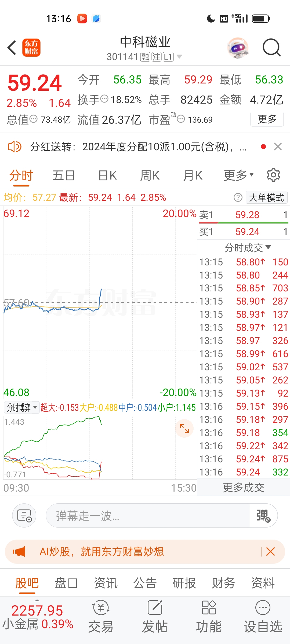This screenshot has height=644, width=290.
Task: Toggle 大单模式 mode
Action: [267, 197]
